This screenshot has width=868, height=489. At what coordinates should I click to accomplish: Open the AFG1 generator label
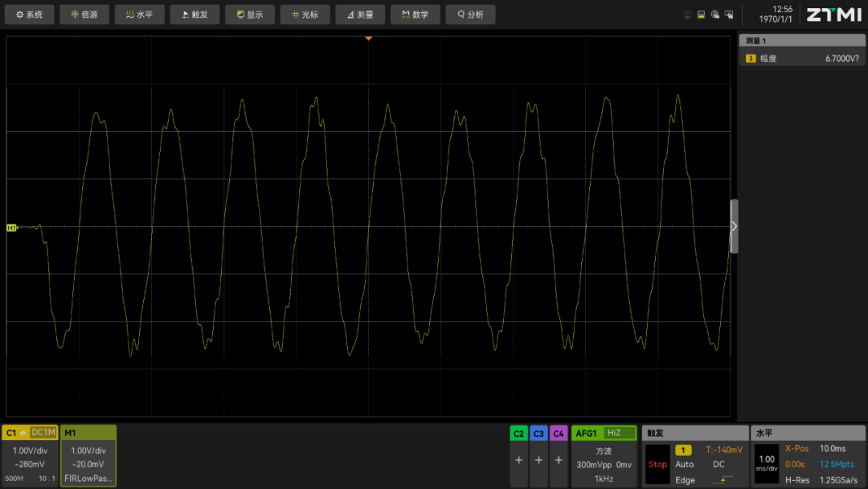(x=586, y=433)
